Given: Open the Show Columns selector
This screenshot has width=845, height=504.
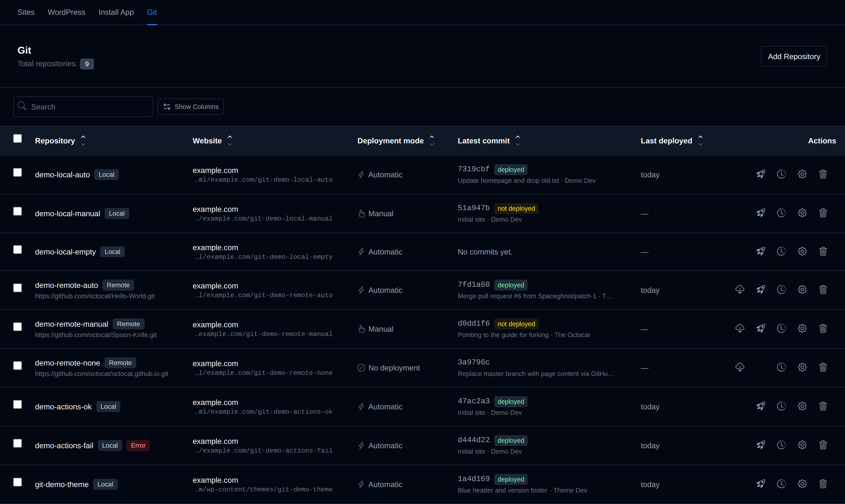Looking at the screenshot, I should coord(190,107).
